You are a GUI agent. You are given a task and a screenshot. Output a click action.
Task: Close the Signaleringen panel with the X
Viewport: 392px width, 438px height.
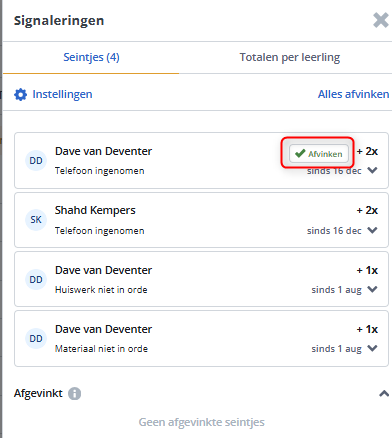(381, 20)
